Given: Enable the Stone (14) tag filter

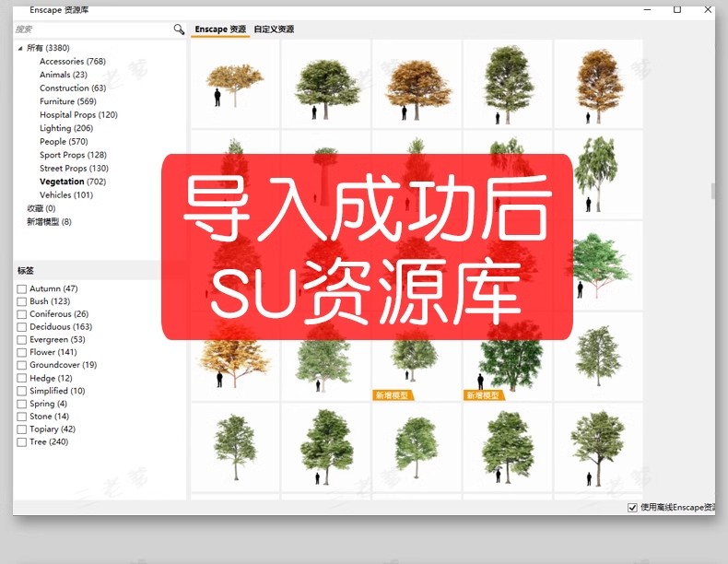Looking at the screenshot, I should click(22, 417).
